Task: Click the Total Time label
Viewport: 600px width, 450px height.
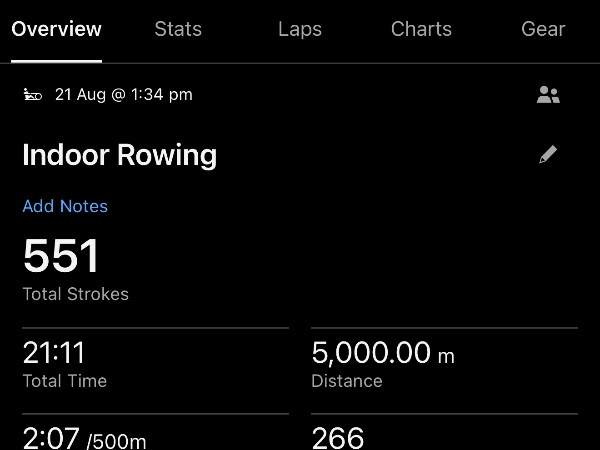Action: (65, 381)
